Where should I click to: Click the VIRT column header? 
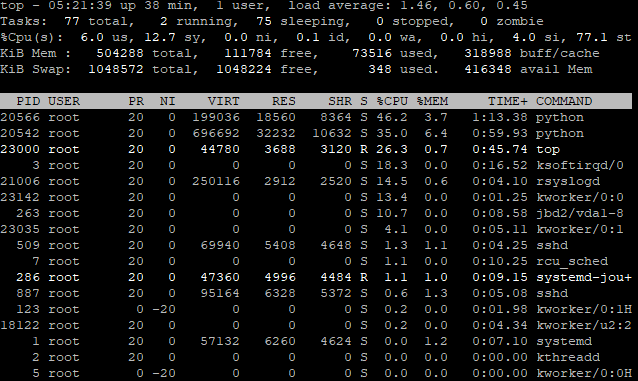(x=224, y=101)
